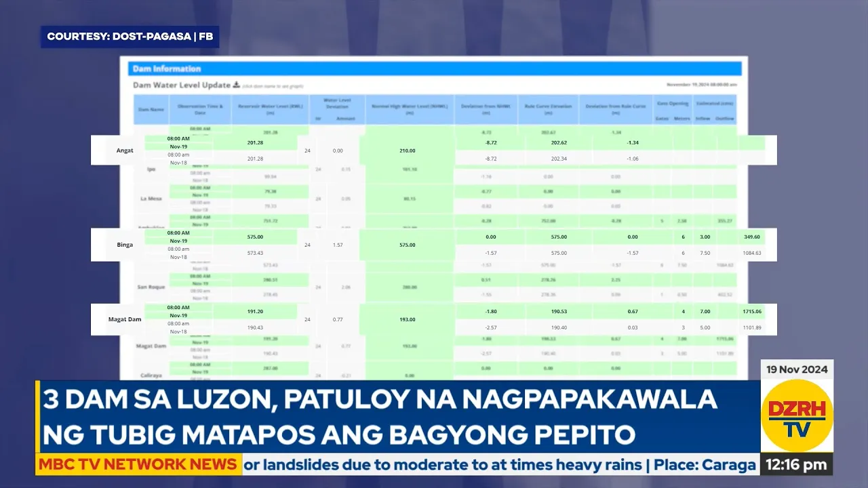Click the Dam Water Level Update title
Viewport: 868px width, 488px height.
pos(182,85)
